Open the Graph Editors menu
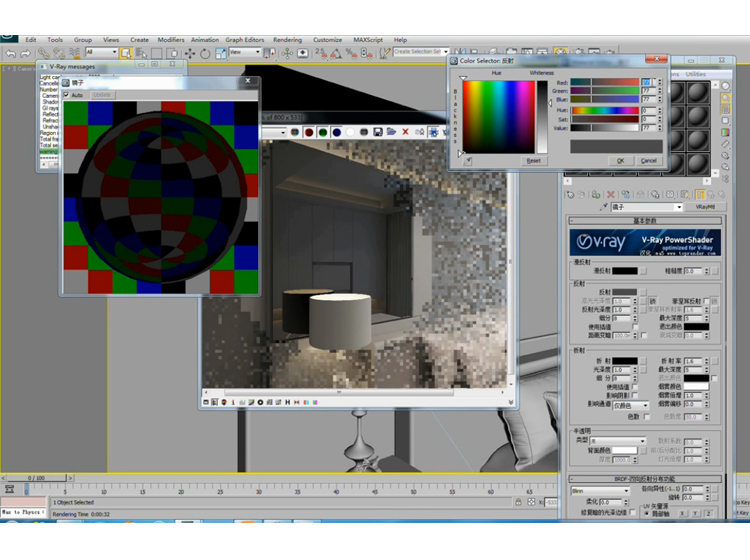This screenshot has height=560, width=750. coord(244,40)
